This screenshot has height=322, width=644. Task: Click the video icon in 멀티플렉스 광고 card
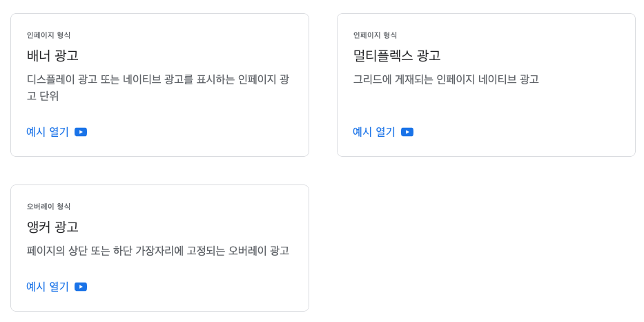pyautogui.click(x=407, y=132)
